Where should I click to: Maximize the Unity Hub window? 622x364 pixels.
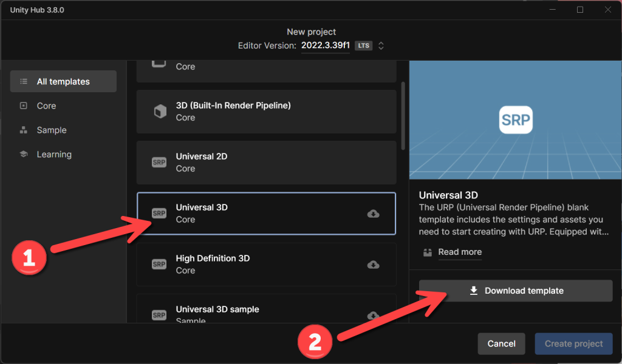click(x=580, y=10)
